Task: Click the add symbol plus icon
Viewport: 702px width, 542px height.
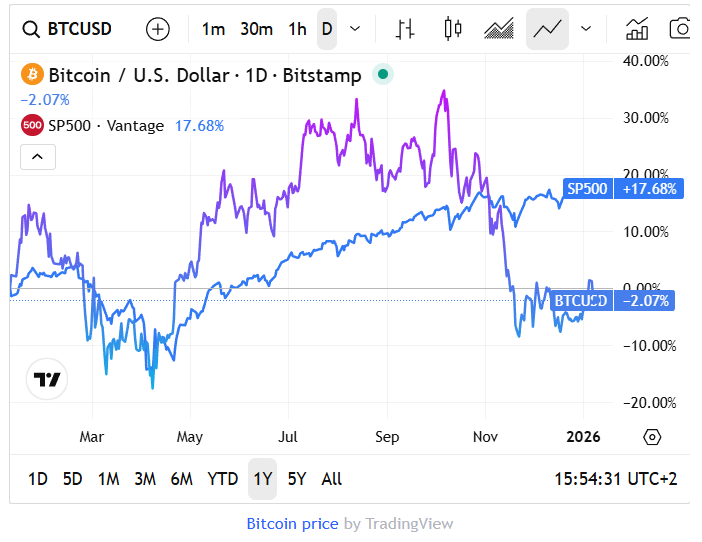Action: click(x=158, y=29)
